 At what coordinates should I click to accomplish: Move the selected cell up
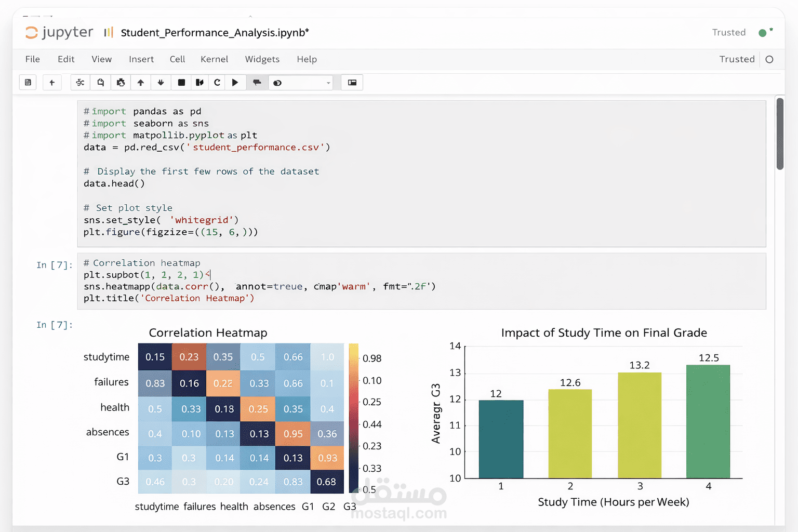tap(140, 82)
